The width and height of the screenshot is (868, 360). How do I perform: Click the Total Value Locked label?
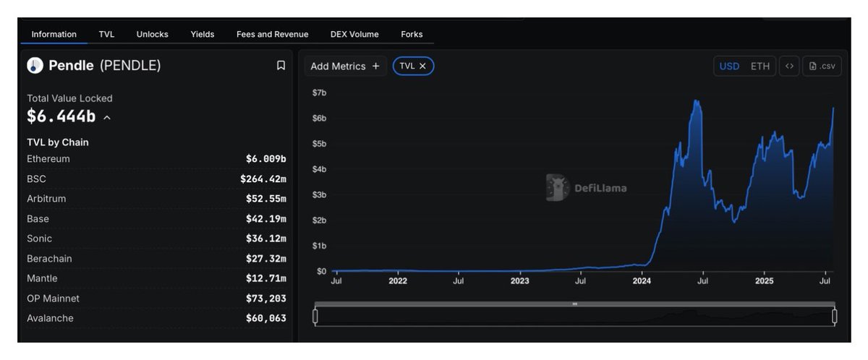coord(69,98)
